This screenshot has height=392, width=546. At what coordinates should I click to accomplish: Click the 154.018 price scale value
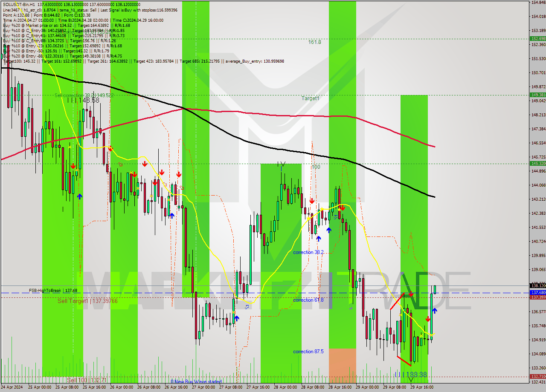tap(538, 16)
